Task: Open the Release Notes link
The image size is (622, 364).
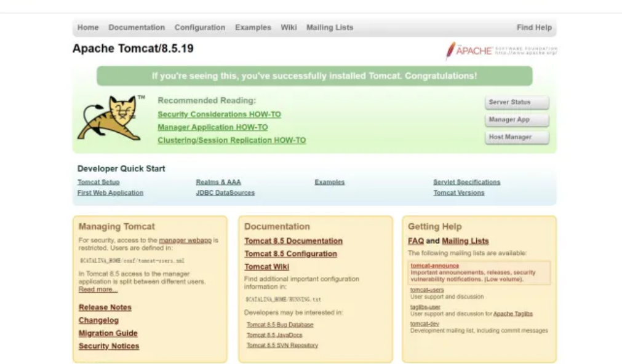Action: pos(105,307)
